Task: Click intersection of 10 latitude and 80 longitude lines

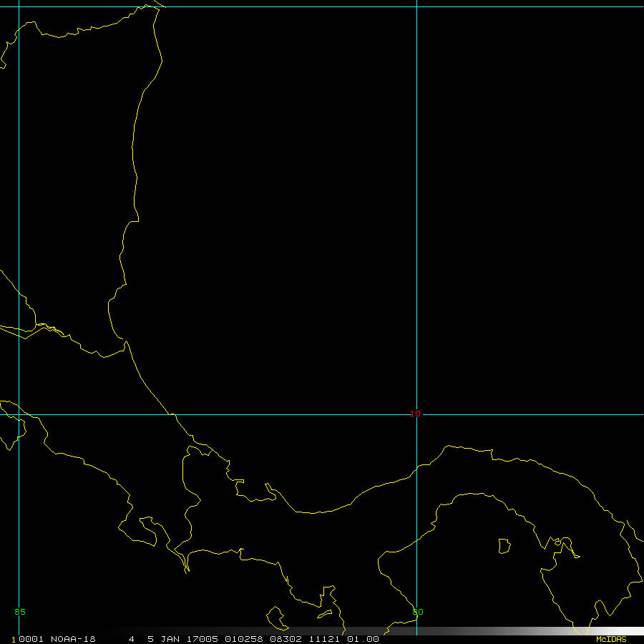Action: 416,414
